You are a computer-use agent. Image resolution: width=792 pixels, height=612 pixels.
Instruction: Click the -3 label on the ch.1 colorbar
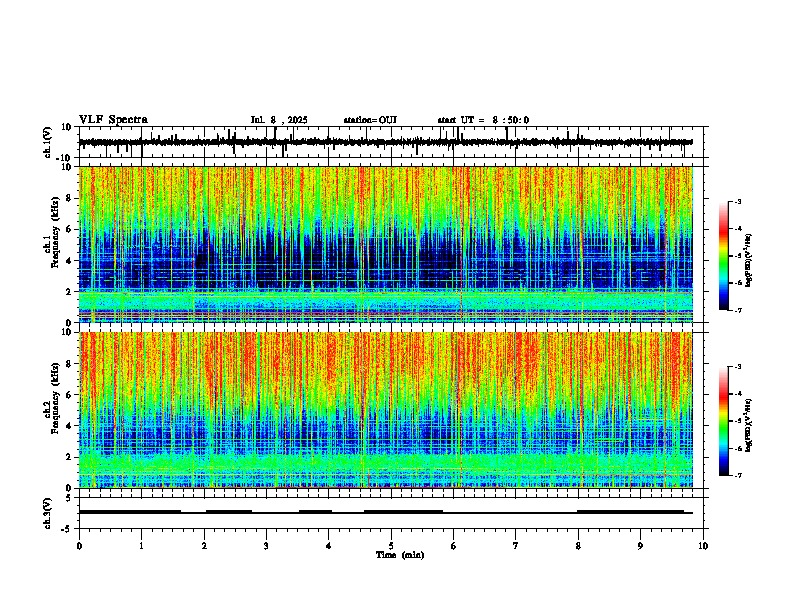[737, 201]
